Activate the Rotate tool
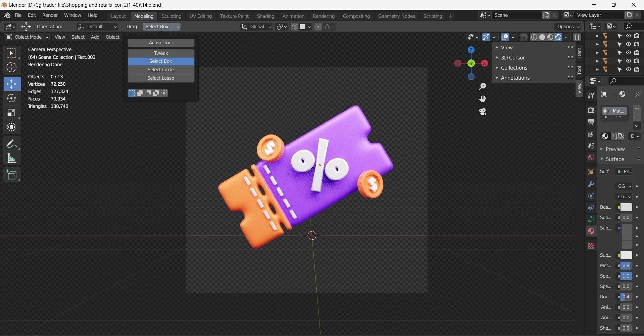The width and height of the screenshot is (644, 336). click(11, 98)
